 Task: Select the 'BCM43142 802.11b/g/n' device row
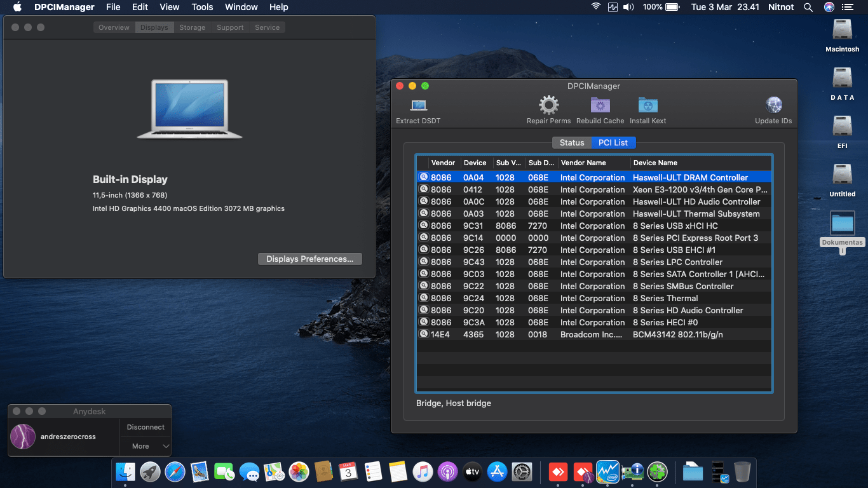point(594,334)
